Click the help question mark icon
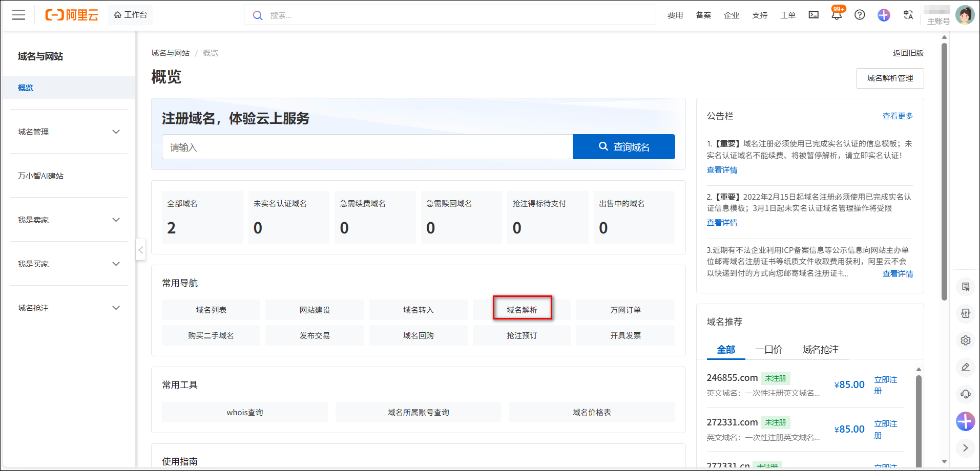The image size is (980, 471). point(860,15)
